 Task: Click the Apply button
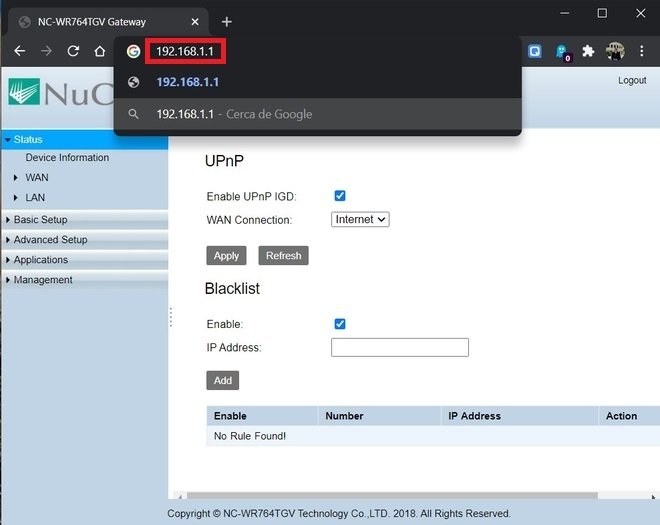coord(226,256)
